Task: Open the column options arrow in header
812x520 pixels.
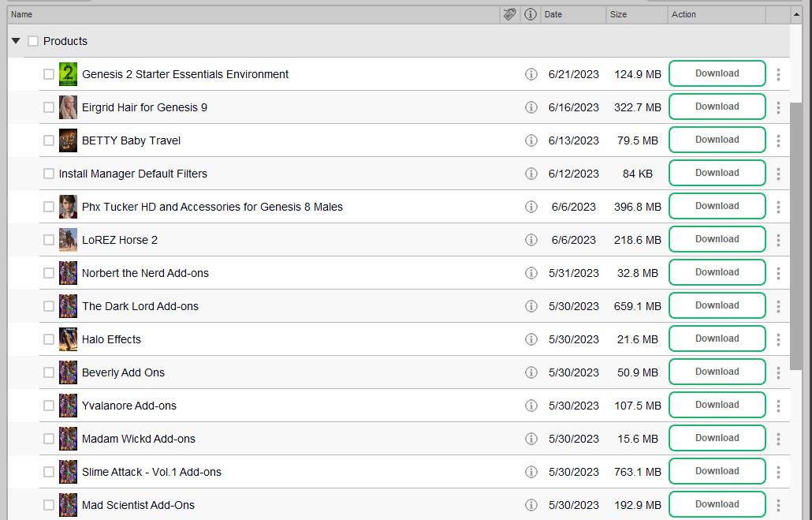Action: 796,14
